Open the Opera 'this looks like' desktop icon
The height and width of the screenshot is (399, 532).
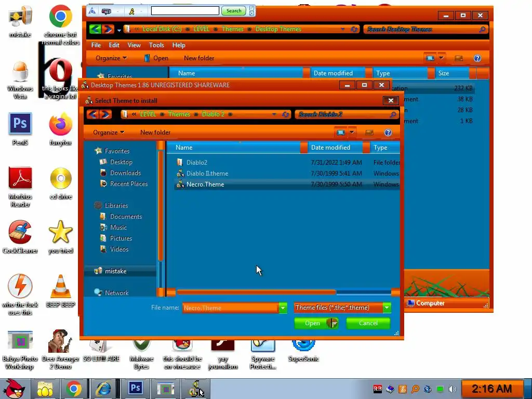click(x=60, y=79)
